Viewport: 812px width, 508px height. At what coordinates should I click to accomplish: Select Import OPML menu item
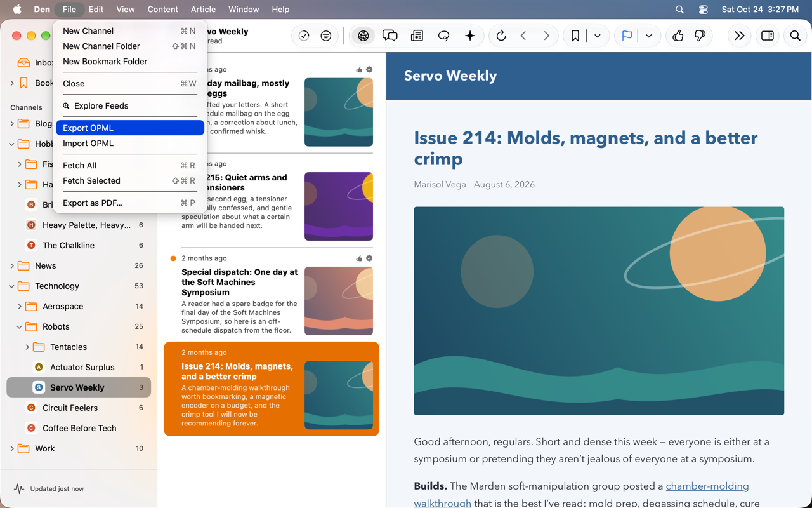(130, 143)
